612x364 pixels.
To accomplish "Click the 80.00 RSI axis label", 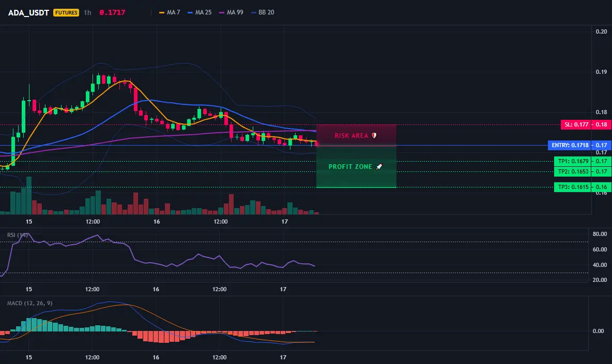I will (x=600, y=234).
